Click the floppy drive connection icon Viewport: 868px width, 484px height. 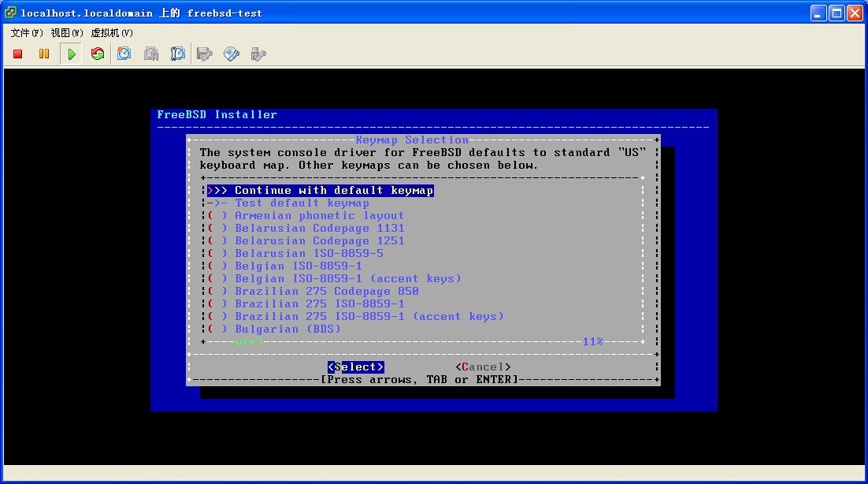[205, 54]
